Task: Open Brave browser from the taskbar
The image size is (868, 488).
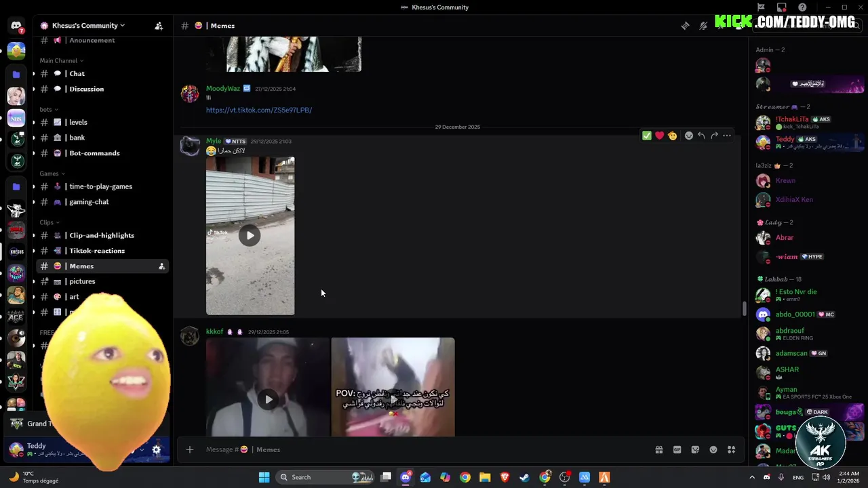Action: [505, 477]
